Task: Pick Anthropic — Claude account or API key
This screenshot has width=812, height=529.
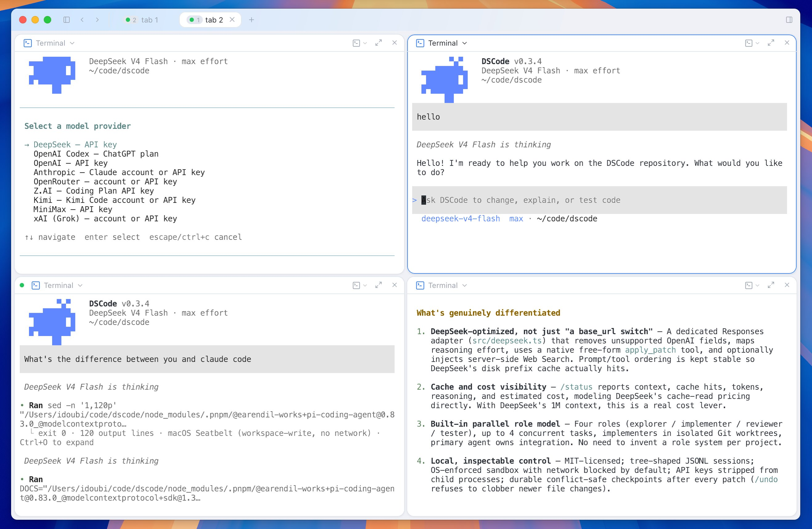Action: point(119,172)
